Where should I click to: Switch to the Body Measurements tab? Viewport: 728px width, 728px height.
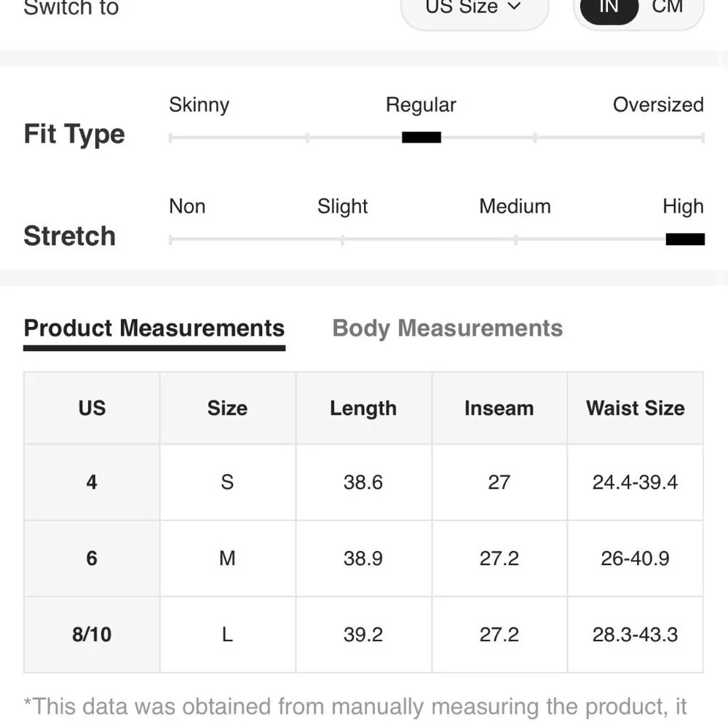point(448,329)
